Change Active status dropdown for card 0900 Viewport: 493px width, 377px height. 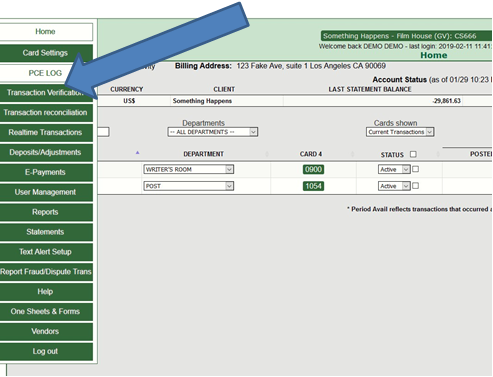click(x=394, y=169)
